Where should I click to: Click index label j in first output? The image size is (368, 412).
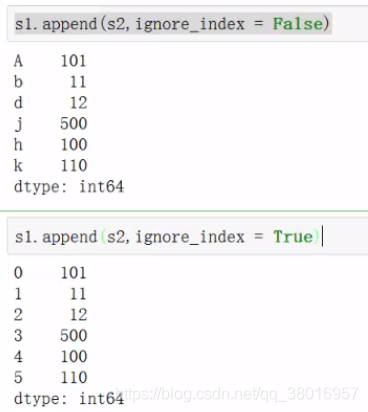point(18,124)
